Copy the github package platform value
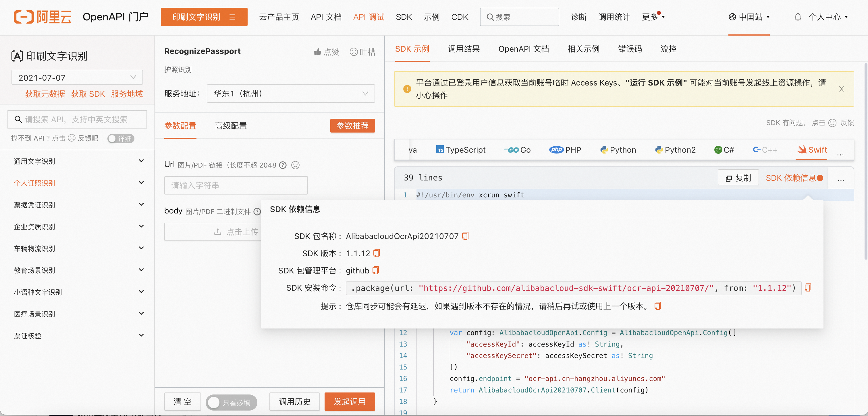Screen dimensions: 868x416 point(376,270)
